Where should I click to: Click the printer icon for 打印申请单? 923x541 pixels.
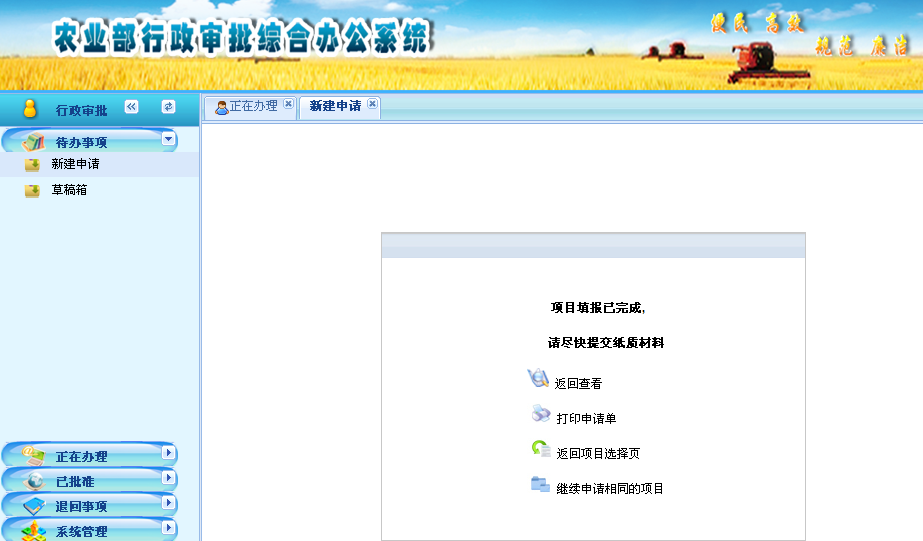pos(540,414)
